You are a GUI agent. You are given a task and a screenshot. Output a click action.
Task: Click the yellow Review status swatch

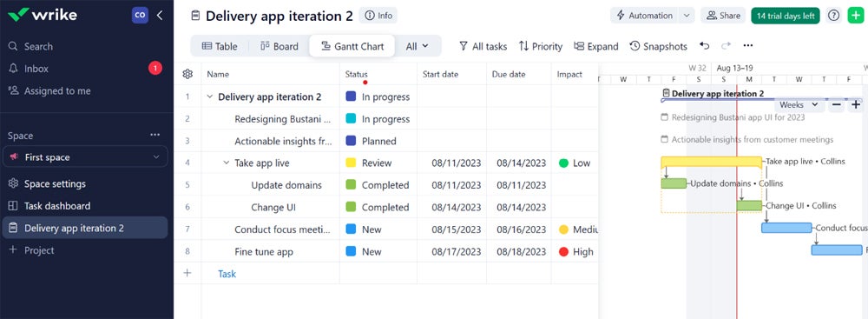point(351,163)
